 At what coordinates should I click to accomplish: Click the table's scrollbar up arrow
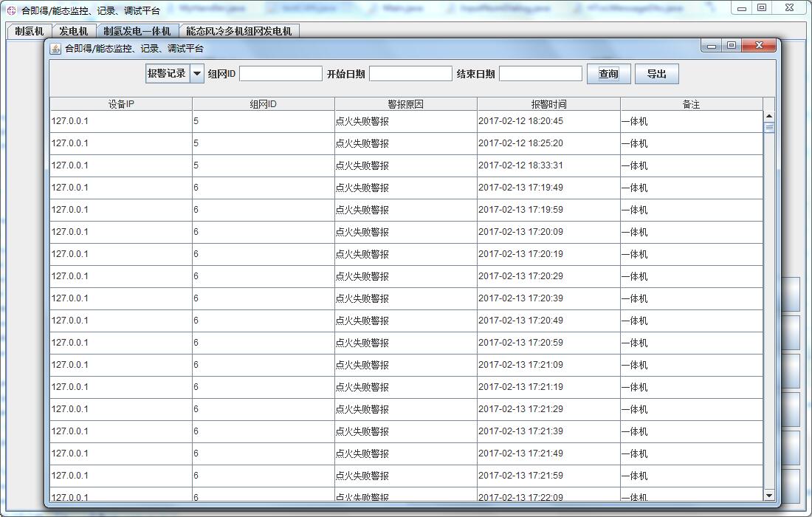pyautogui.click(x=769, y=116)
